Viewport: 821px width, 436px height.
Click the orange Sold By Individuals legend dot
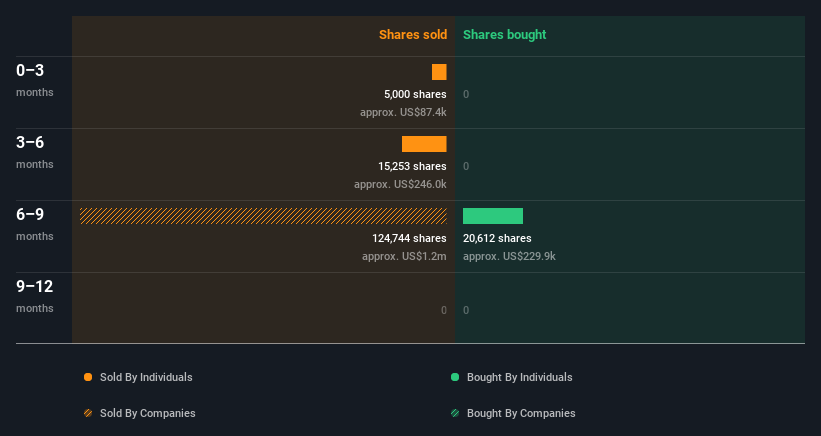(x=88, y=377)
